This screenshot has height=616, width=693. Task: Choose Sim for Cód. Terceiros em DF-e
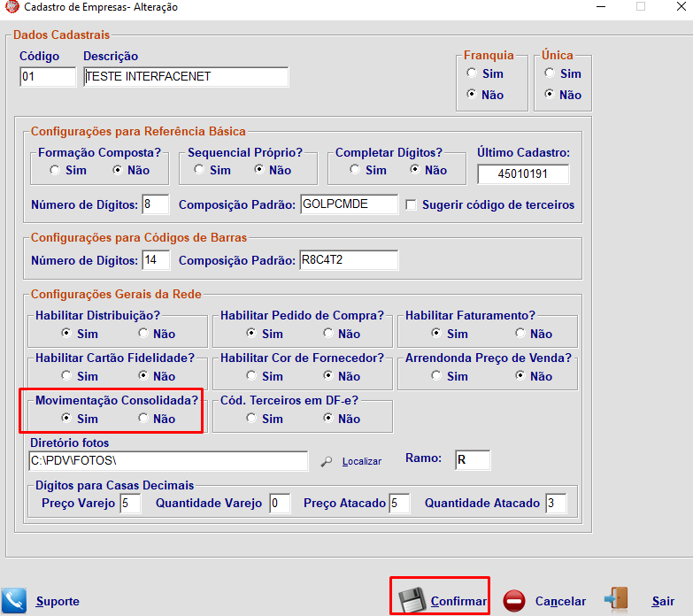[x=251, y=418]
